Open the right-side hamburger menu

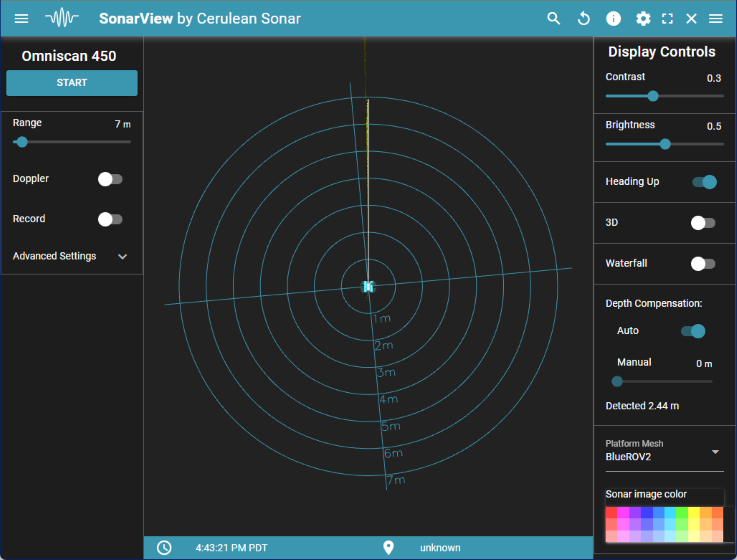(x=716, y=19)
